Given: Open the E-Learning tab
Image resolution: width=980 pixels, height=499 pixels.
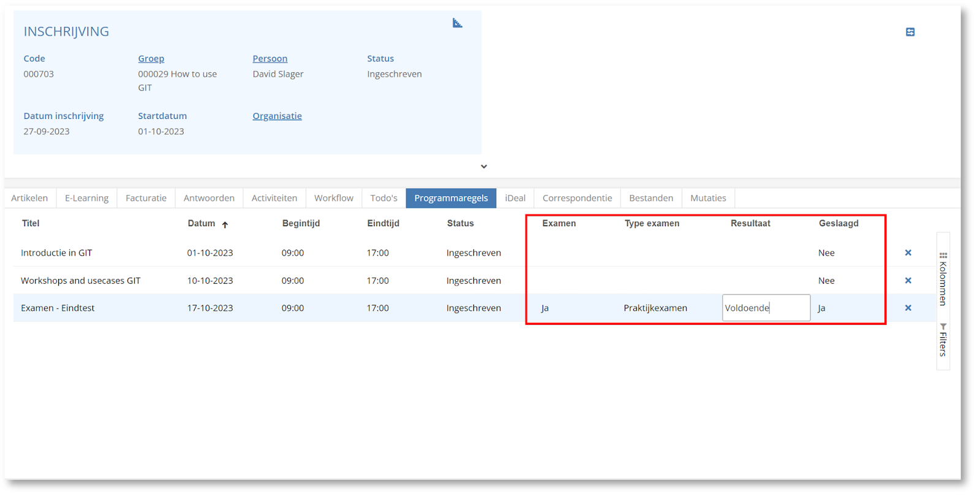Looking at the screenshot, I should tap(86, 198).
